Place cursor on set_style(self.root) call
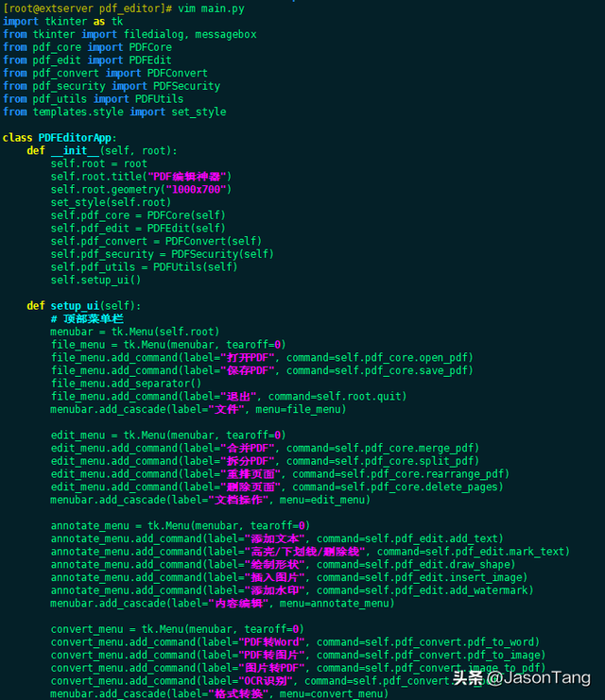The width and height of the screenshot is (605, 700). [x=111, y=203]
